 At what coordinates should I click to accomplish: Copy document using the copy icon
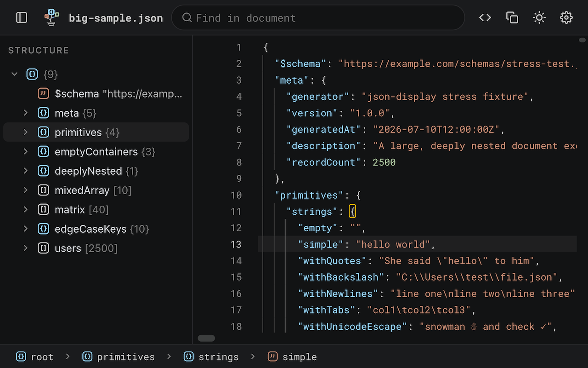pyautogui.click(x=512, y=17)
